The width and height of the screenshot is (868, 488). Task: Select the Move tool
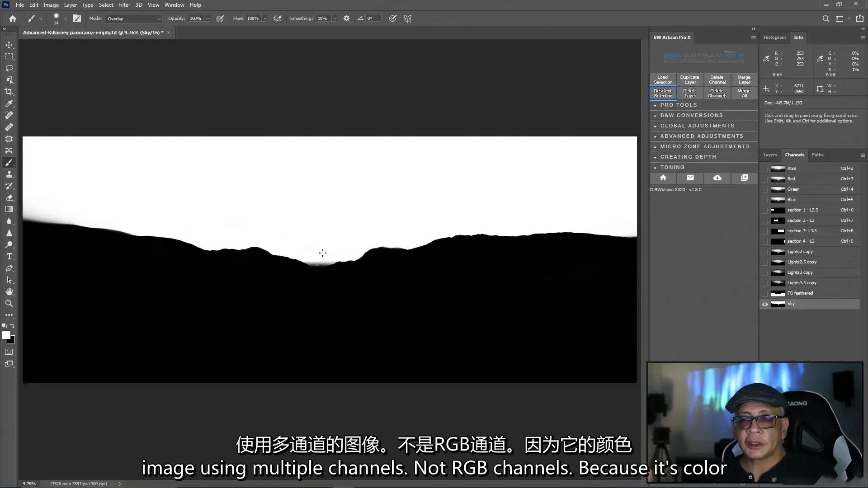[x=9, y=45]
